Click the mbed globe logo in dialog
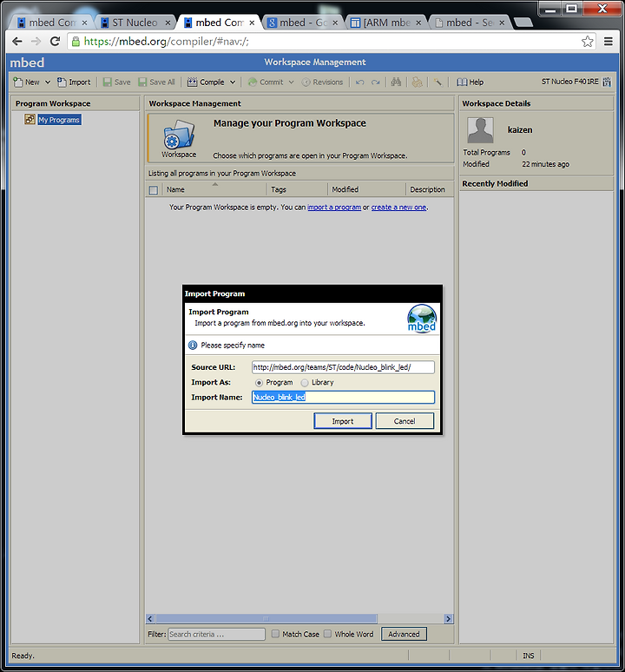This screenshot has height=672, width=625. click(422, 319)
